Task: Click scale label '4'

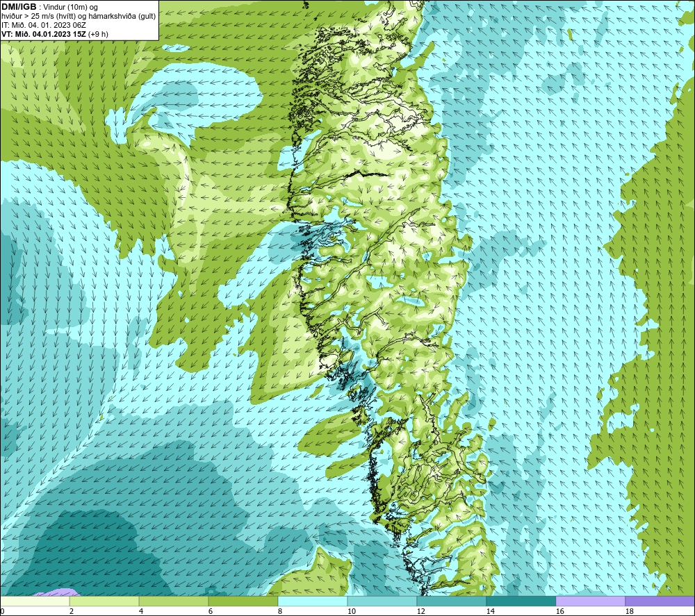Action: [141, 611]
